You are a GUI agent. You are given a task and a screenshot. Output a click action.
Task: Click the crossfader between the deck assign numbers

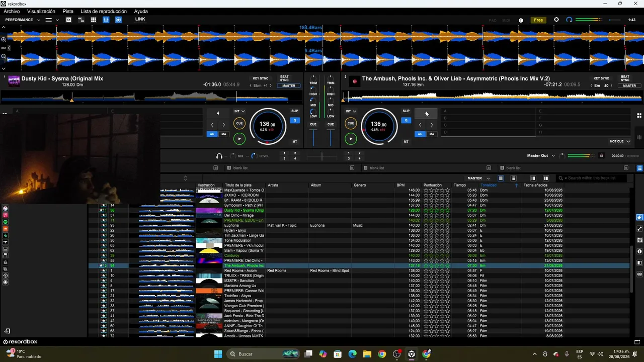click(x=322, y=156)
